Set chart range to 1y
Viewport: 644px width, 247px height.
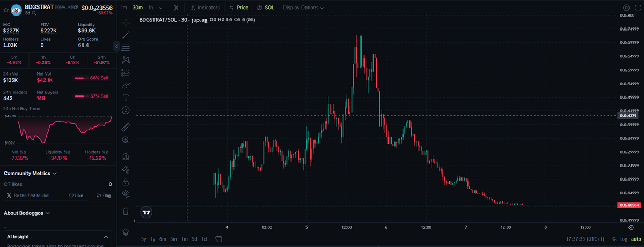click(153, 239)
